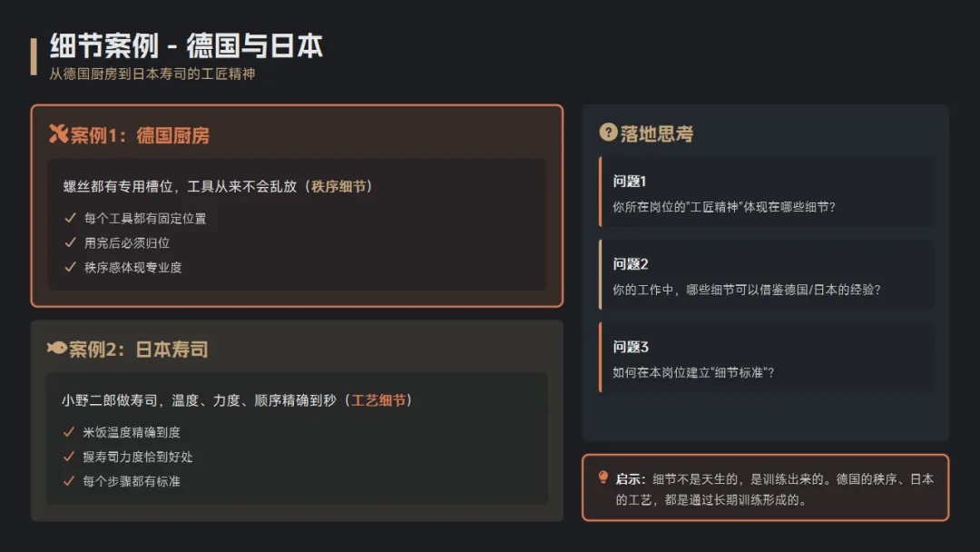Click the 案例2：日本寿司 heading
This screenshot has height=552, width=980.
point(138,349)
